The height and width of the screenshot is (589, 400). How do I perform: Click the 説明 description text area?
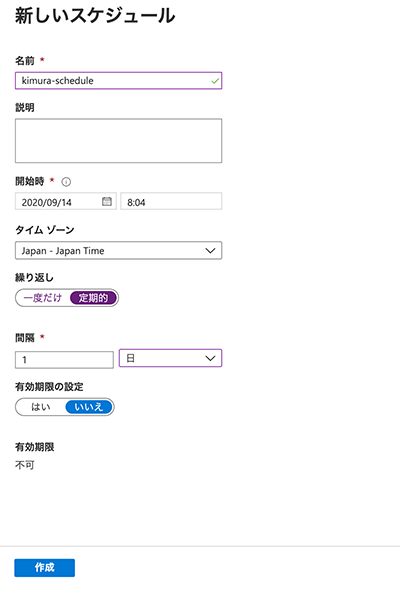point(118,141)
